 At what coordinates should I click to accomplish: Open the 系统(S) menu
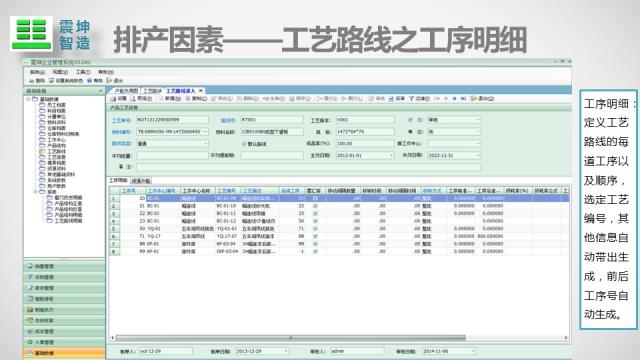pyautogui.click(x=37, y=72)
